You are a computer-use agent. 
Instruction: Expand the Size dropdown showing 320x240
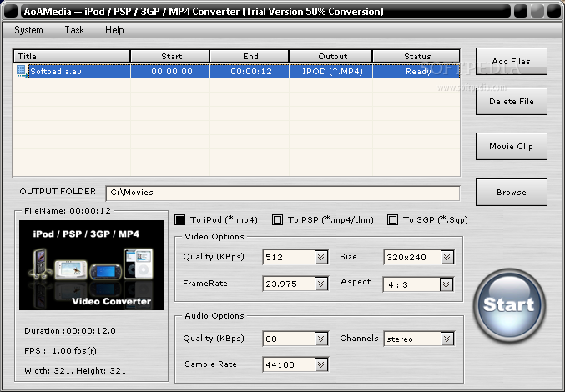pyautogui.click(x=446, y=257)
